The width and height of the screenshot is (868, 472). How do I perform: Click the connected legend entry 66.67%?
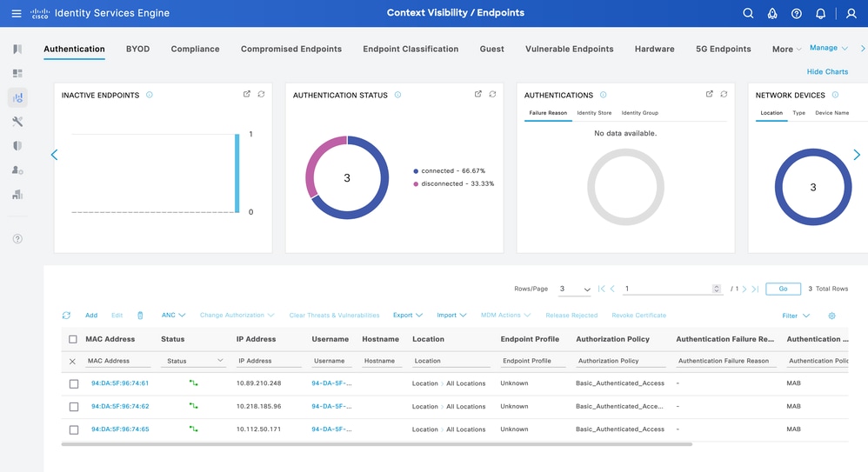click(x=449, y=171)
